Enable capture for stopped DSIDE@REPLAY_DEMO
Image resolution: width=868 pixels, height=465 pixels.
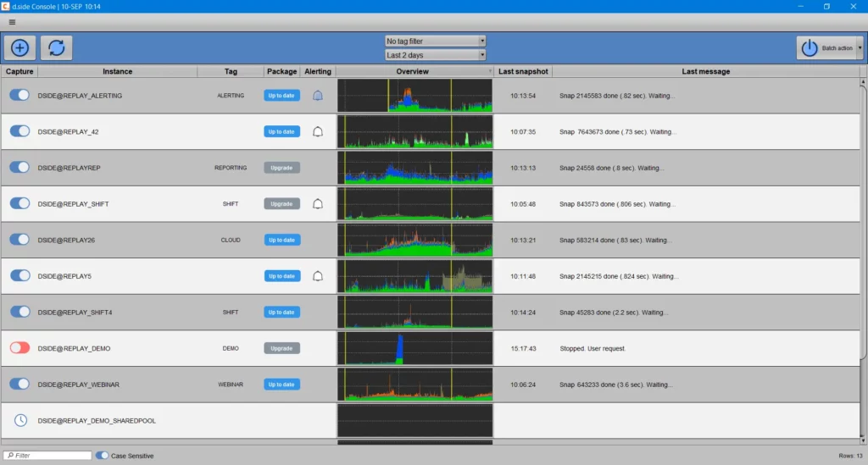pos(20,348)
